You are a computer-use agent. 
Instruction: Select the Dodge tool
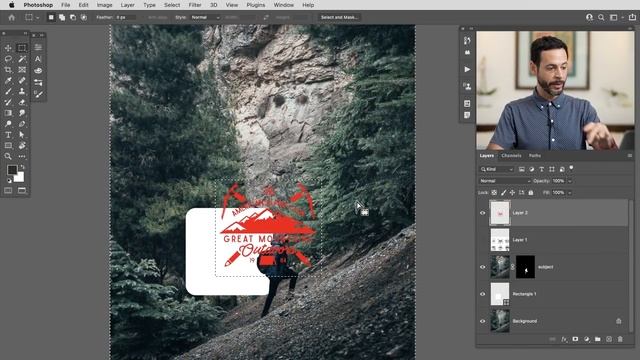click(8, 124)
